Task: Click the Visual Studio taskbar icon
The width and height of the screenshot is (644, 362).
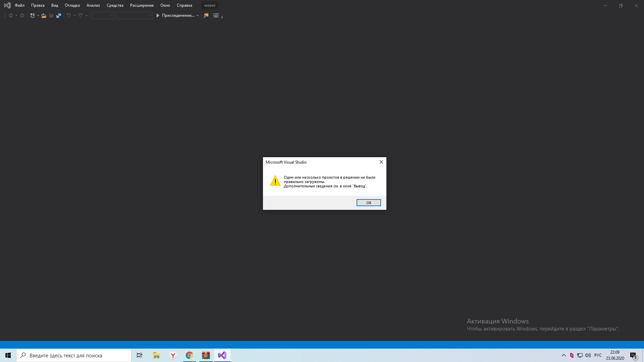Action: (x=222, y=355)
